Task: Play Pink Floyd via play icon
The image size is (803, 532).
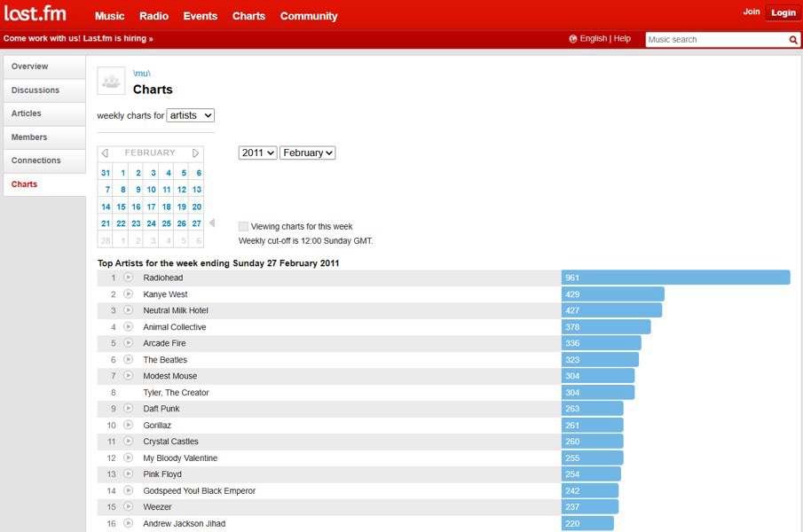Action: tap(128, 473)
